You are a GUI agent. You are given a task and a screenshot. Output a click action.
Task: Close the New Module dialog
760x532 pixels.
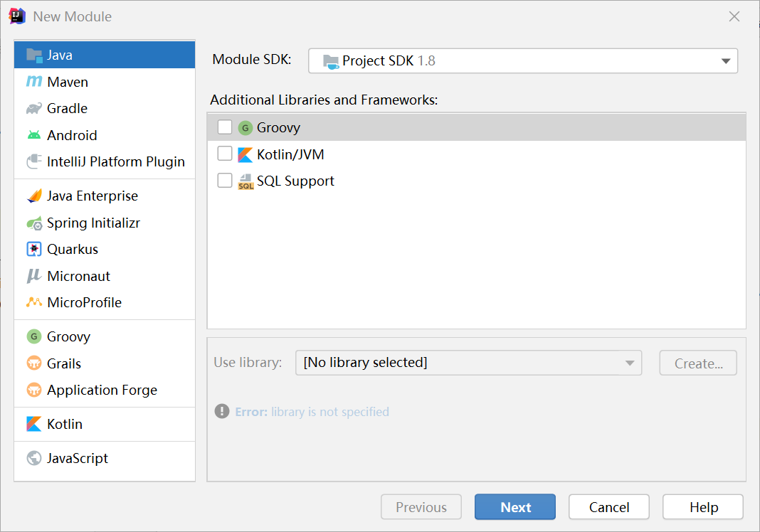(x=734, y=16)
